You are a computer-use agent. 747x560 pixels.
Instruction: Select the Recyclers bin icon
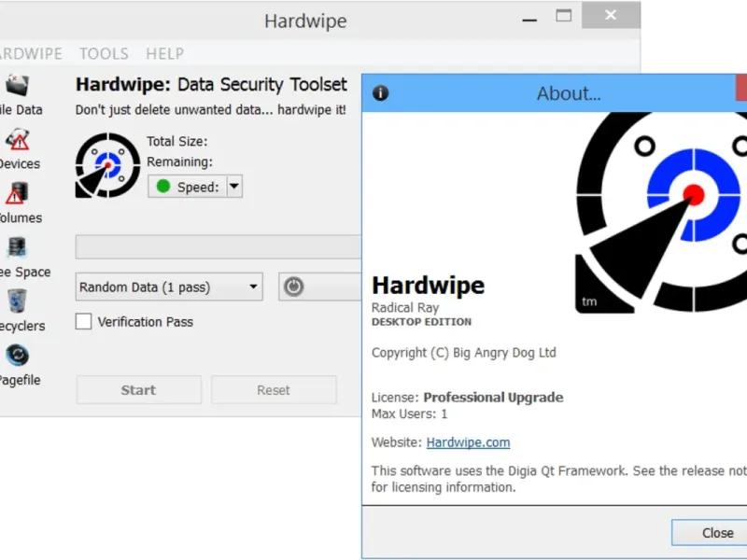point(18,301)
